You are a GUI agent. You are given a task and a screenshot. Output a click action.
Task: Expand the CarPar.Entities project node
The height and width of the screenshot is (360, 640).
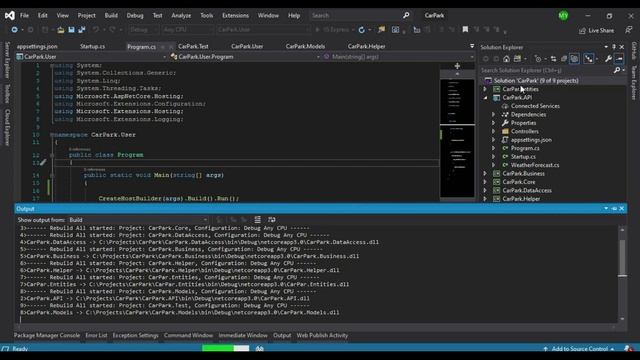click(x=485, y=89)
